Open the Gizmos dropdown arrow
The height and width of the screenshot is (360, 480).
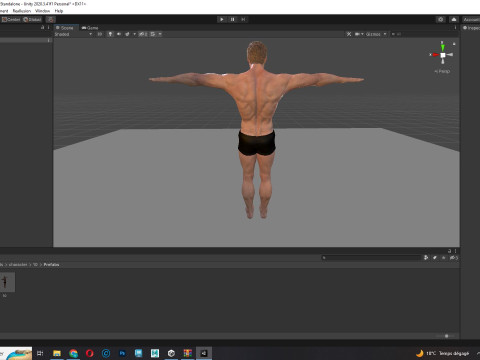click(x=385, y=34)
